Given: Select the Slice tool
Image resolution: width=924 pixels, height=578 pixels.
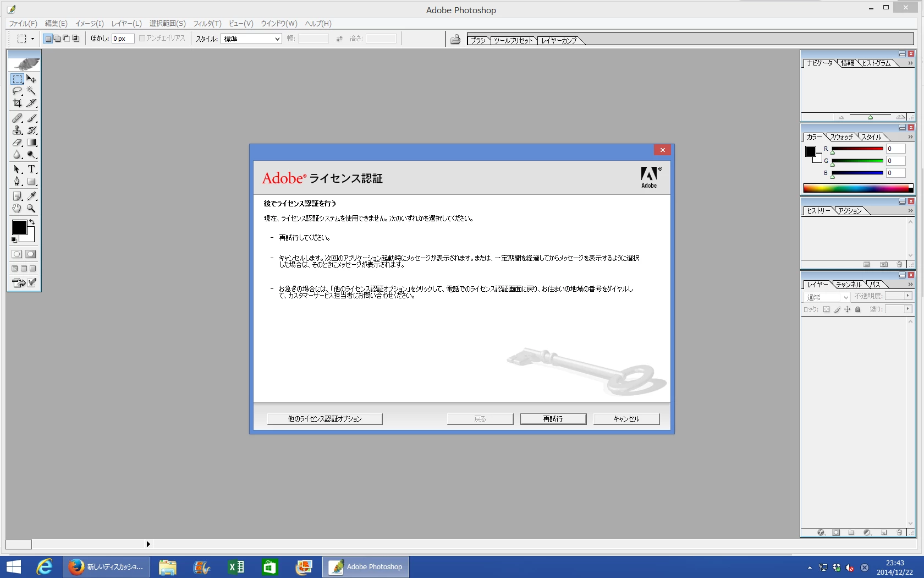Looking at the screenshot, I should click(x=31, y=103).
